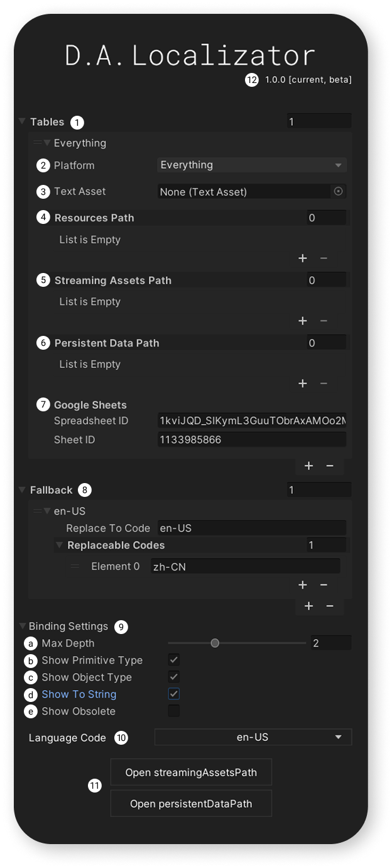Click Open persistentDataPath button
Viewport: 392px width, 868px height.
pos(191,804)
